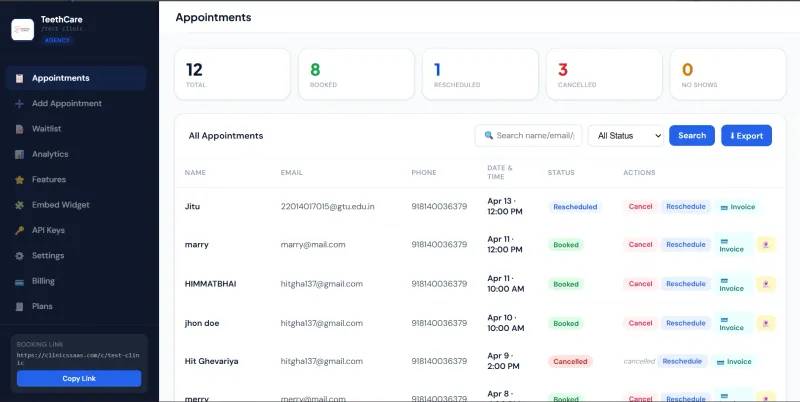Click the Billing card icon
The height and width of the screenshot is (402, 800).
point(19,281)
